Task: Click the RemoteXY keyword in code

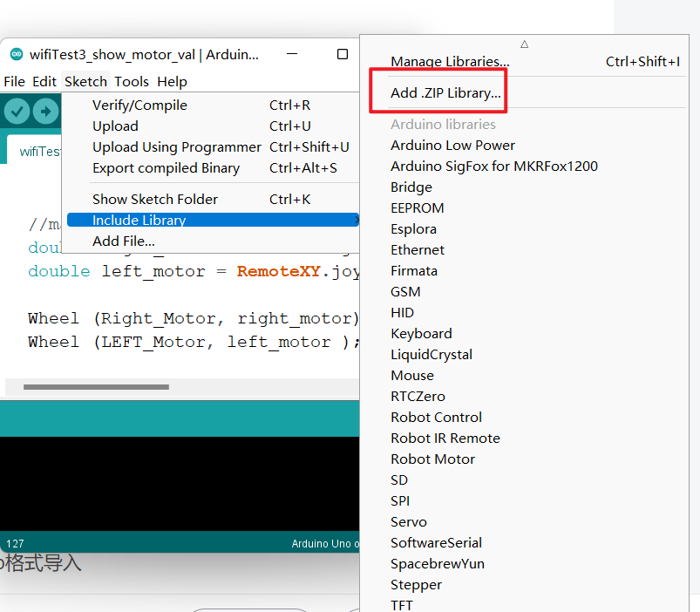Action: click(x=279, y=271)
